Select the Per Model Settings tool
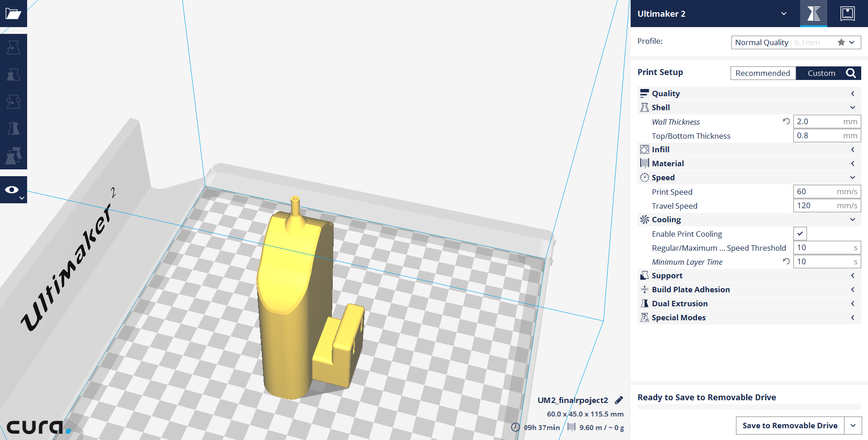 13,156
